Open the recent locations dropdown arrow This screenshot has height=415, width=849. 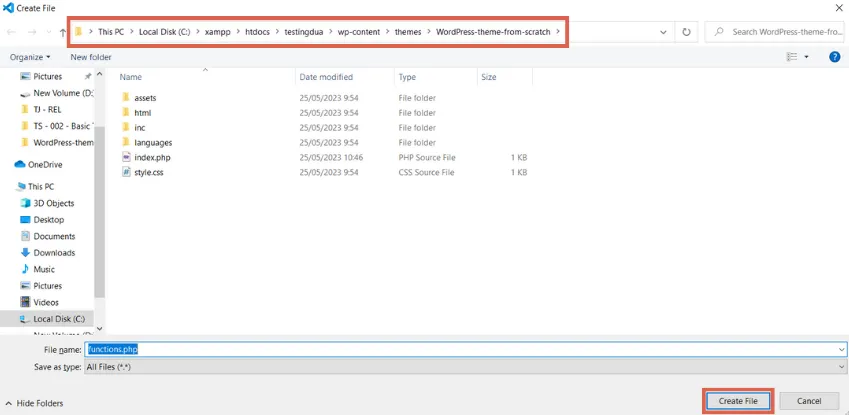click(48, 33)
